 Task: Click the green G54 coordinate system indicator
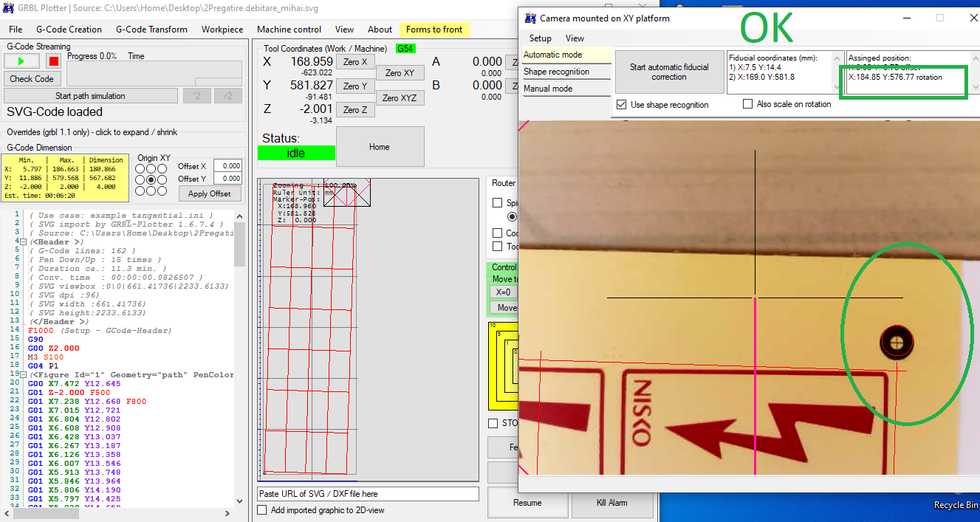(x=405, y=47)
